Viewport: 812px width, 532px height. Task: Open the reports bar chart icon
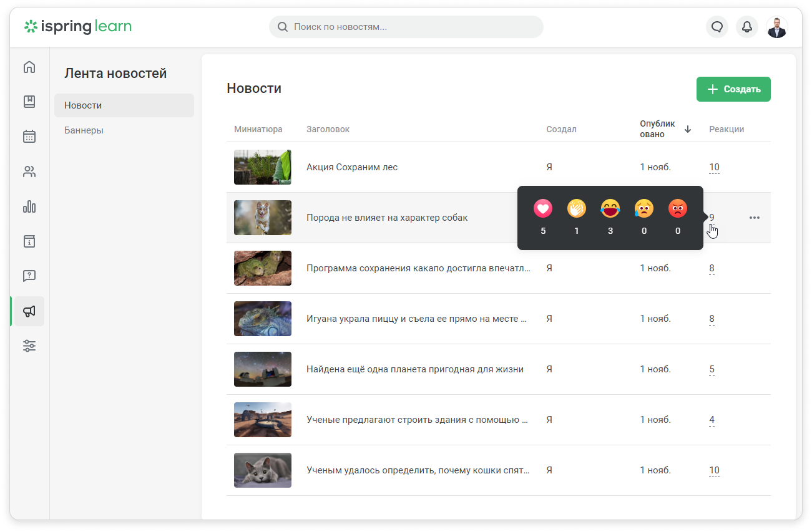tap(29, 206)
